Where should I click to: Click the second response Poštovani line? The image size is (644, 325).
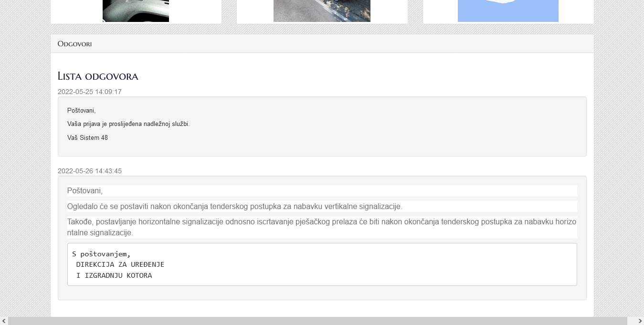coord(85,190)
